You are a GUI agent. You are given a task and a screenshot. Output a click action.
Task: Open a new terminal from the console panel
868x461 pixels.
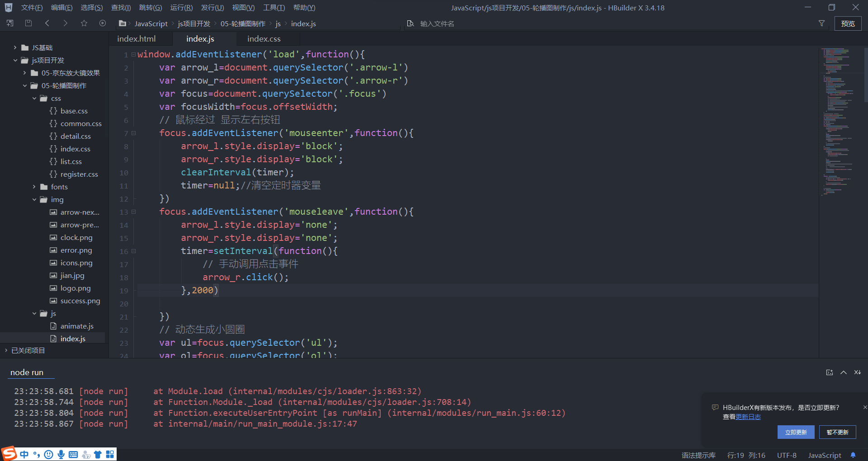(829, 372)
